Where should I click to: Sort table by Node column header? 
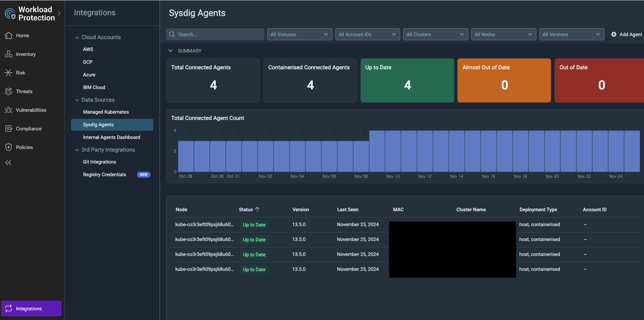(181, 209)
